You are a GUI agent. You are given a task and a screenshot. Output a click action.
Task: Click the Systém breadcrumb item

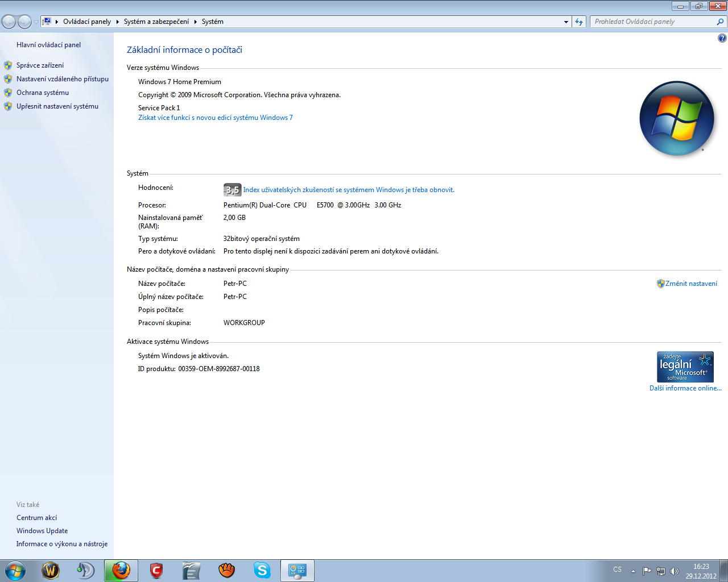[213, 22]
